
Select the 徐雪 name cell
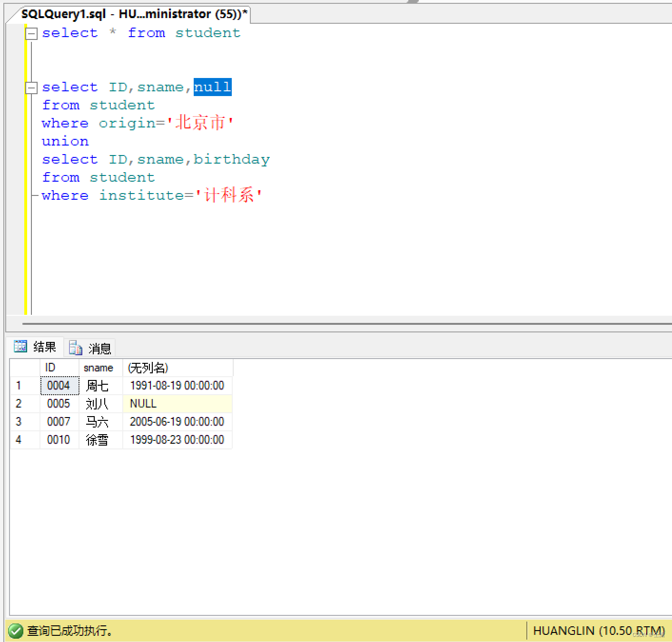click(101, 440)
